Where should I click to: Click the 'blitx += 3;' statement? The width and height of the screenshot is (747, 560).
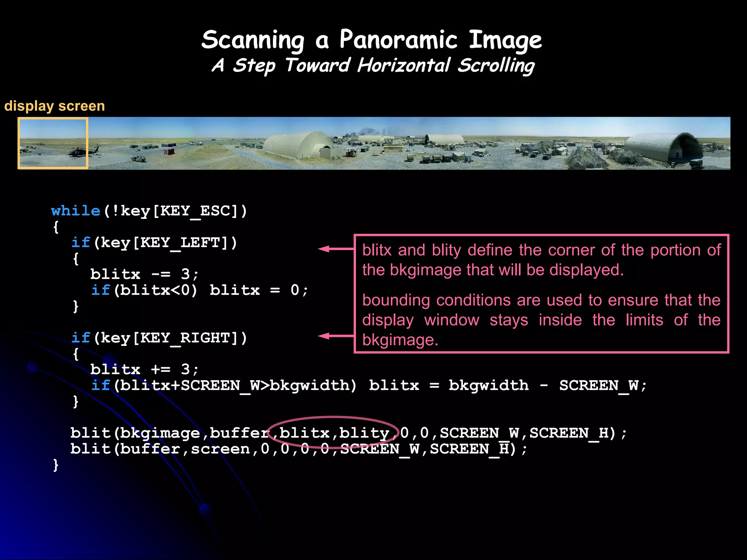[x=144, y=369]
